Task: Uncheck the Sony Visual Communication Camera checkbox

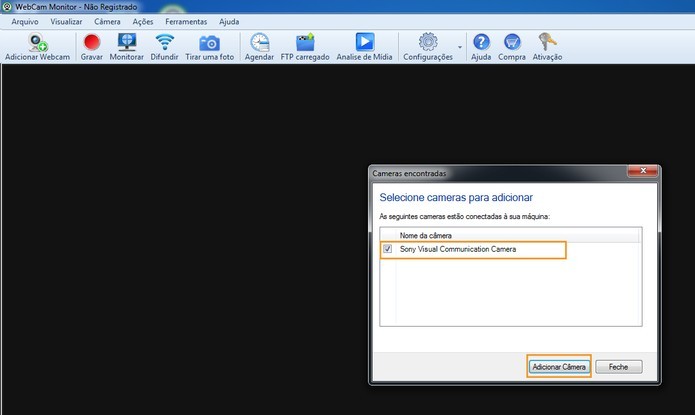Action: [x=388, y=249]
